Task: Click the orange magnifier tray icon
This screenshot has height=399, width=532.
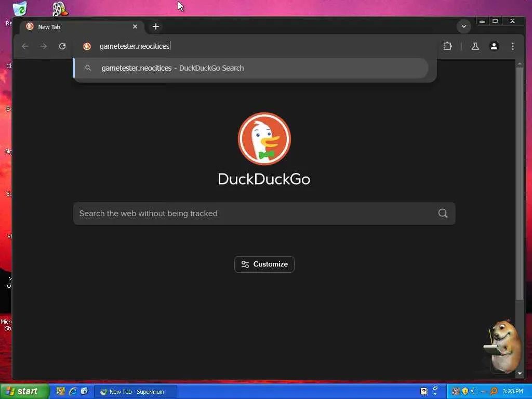Action: click(494, 391)
